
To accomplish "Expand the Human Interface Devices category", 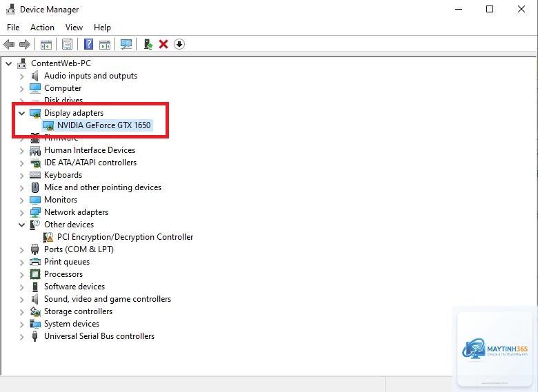I will [x=22, y=150].
